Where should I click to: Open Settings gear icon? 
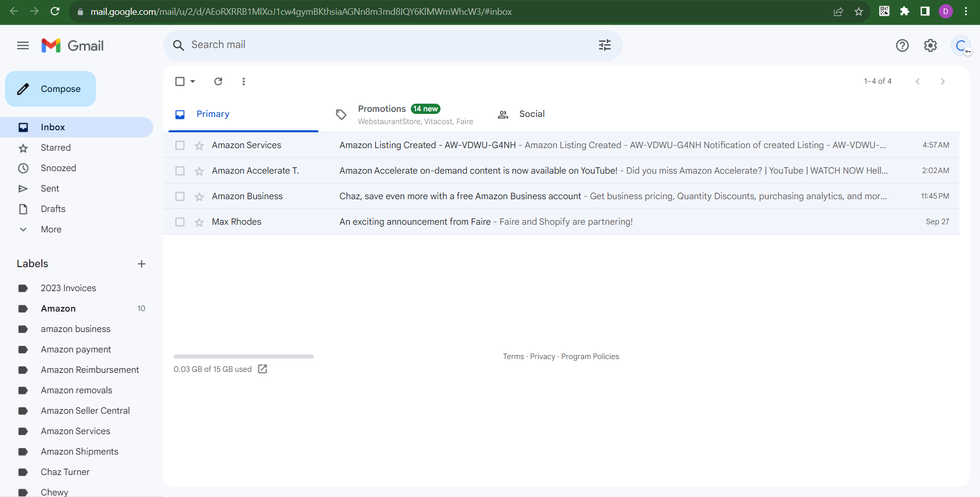[930, 45]
